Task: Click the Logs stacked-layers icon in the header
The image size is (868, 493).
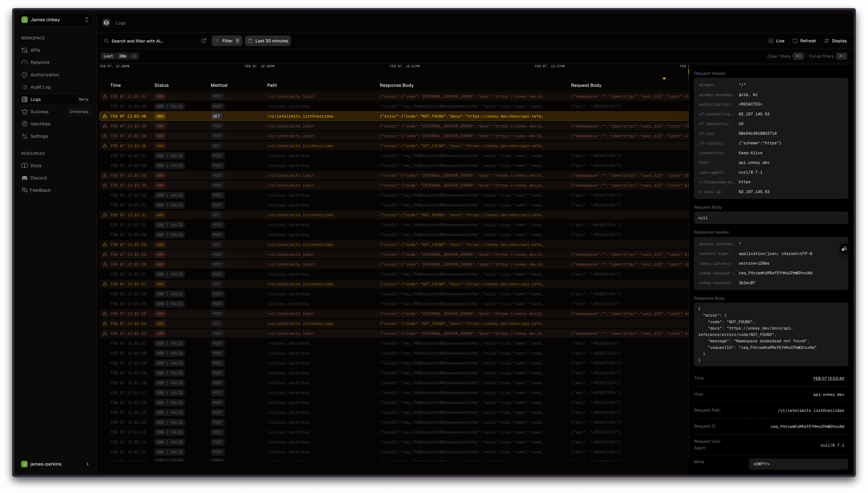Action: (x=106, y=23)
